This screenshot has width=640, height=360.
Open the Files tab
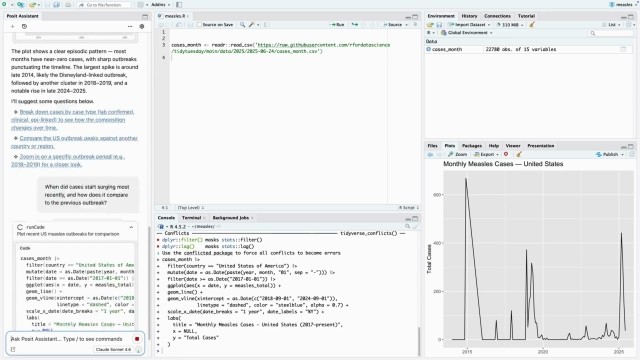tap(432, 146)
